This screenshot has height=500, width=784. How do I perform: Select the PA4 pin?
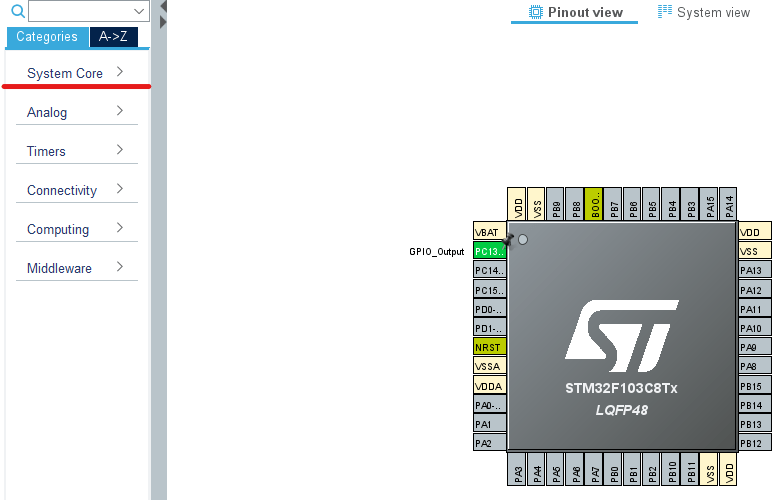point(536,469)
